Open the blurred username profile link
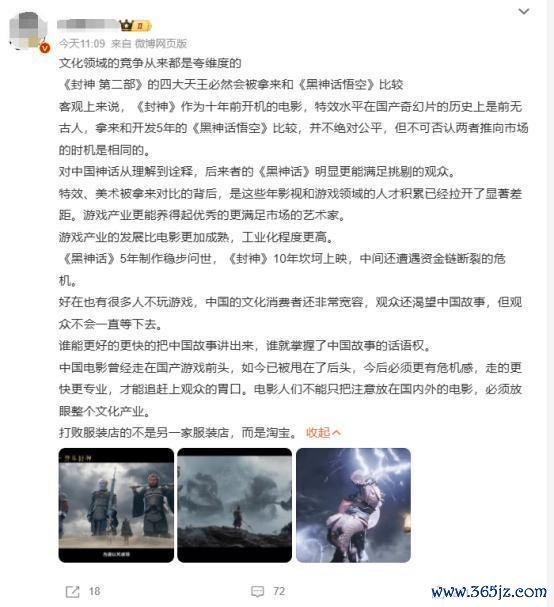 coord(88,25)
